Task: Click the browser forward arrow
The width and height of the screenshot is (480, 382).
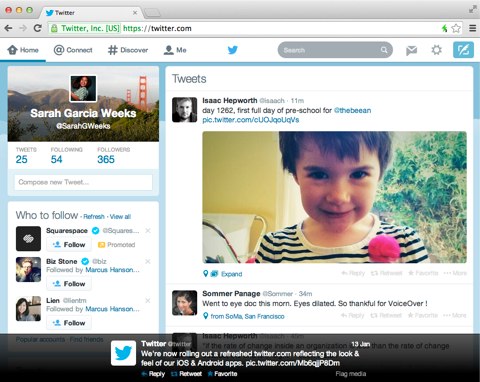Action: coord(23,28)
